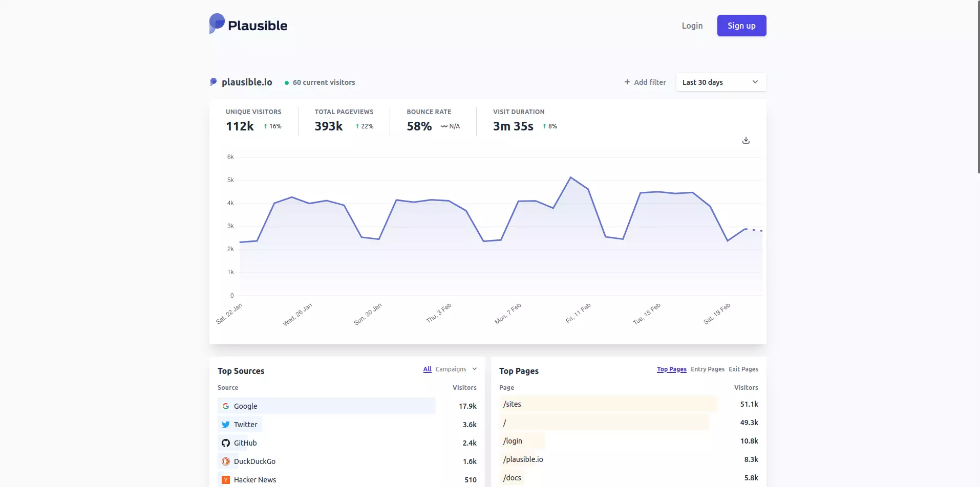The width and height of the screenshot is (980, 487).
Task: Select the Visit Duration metric
Action: coord(525,120)
